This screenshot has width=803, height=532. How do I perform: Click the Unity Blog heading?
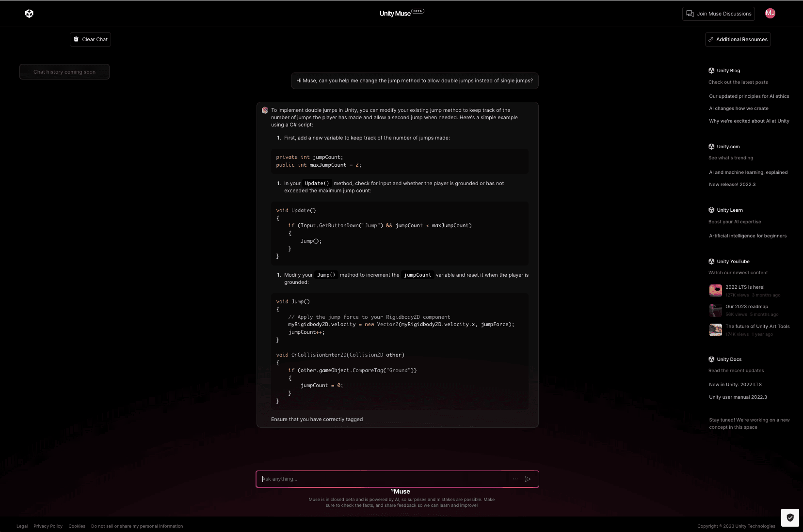coord(728,71)
